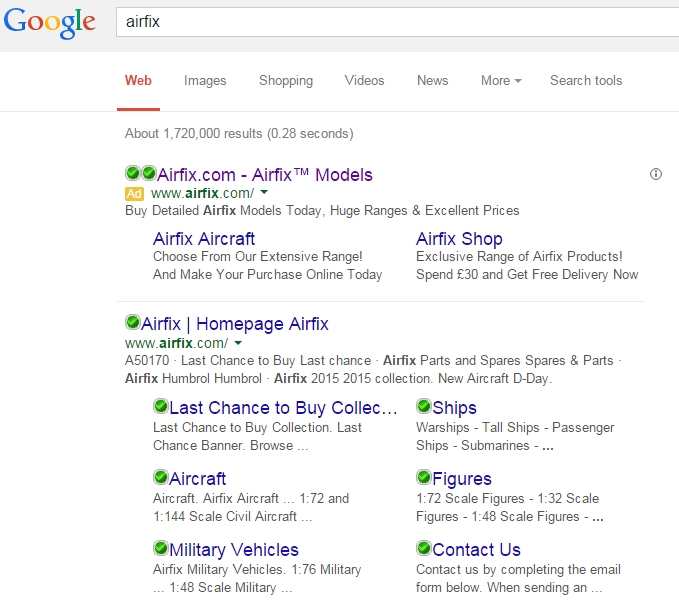Viewport: 679px width, 605px height.
Task: Click '1:72 Scale Figures - 1:32 Scale' snippet
Action: pos(508,498)
